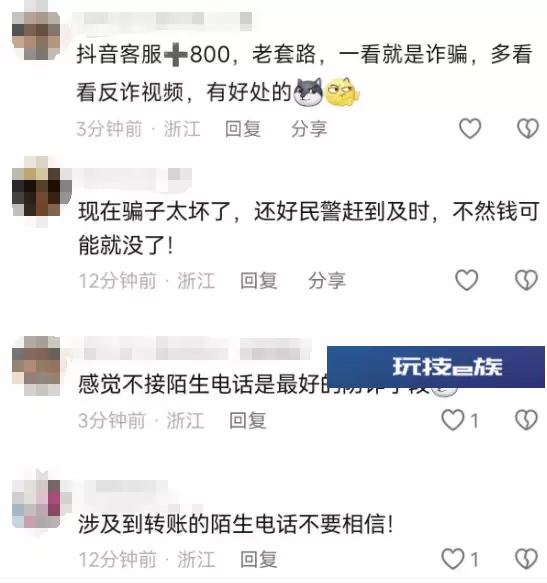Click the 玩技e族 watermark banner
The width and height of the screenshot is (547, 583).
tap(436, 367)
